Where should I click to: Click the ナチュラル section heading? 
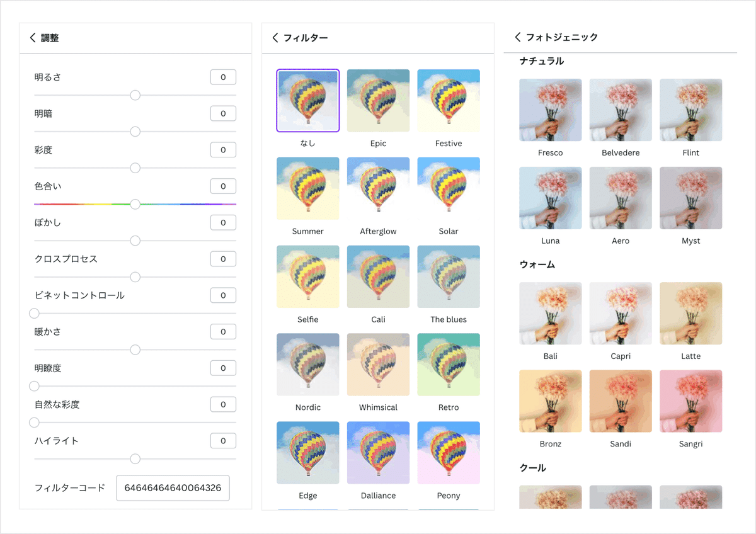click(542, 61)
